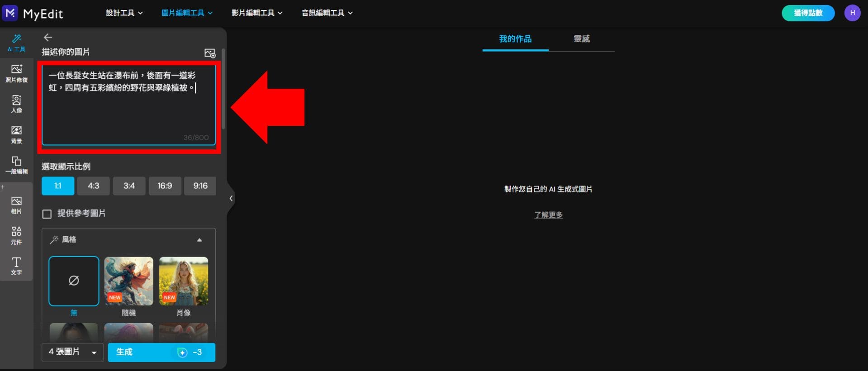The height and width of the screenshot is (372, 868).
Task: Collapse the 風格 style section
Action: coord(199,240)
